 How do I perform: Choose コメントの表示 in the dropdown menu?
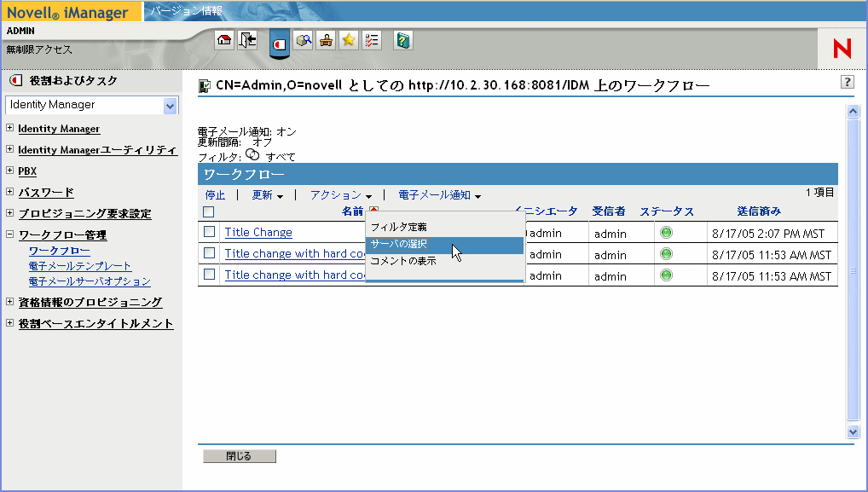point(403,261)
